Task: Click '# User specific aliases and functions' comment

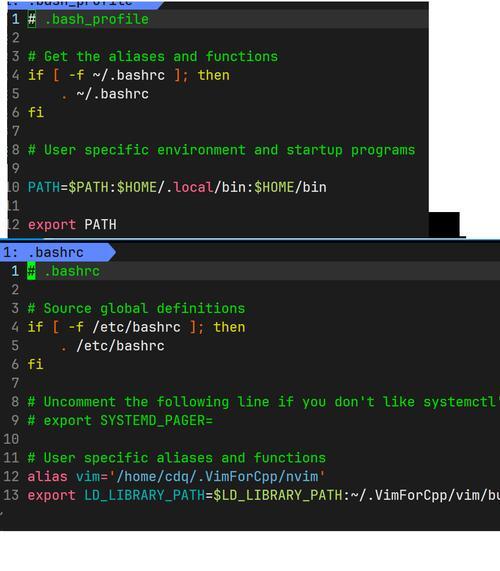Action: click(177, 458)
